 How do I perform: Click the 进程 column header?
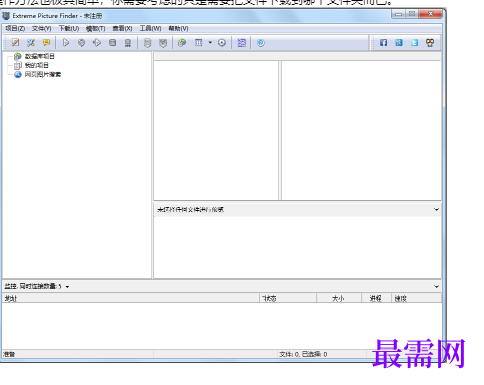point(376,298)
